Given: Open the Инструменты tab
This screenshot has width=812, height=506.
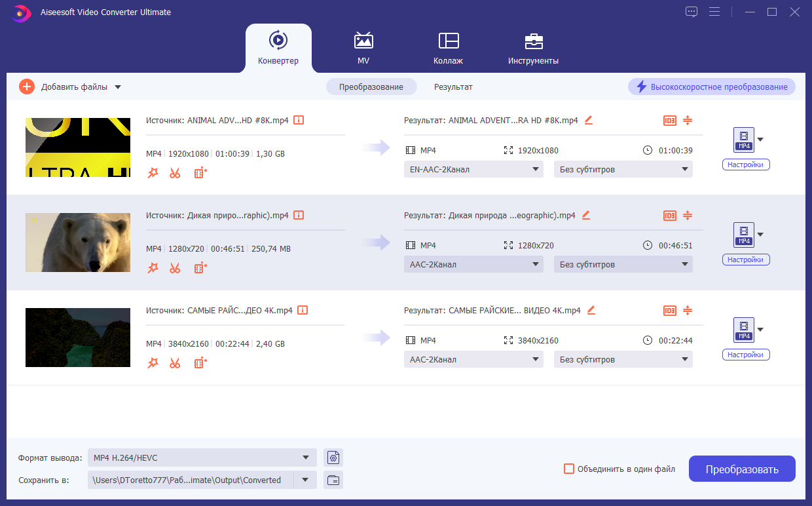Looking at the screenshot, I should pyautogui.click(x=534, y=49).
